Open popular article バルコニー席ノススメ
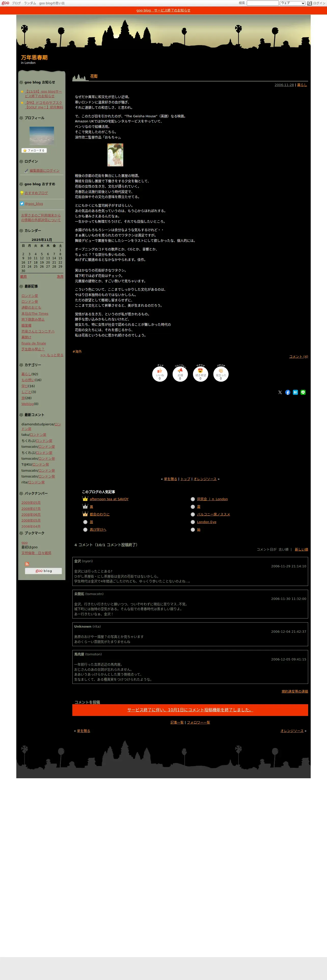 [x=214, y=514]
